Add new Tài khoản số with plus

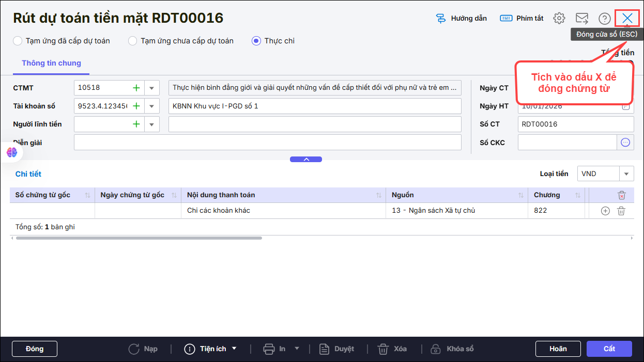pyautogui.click(x=136, y=106)
